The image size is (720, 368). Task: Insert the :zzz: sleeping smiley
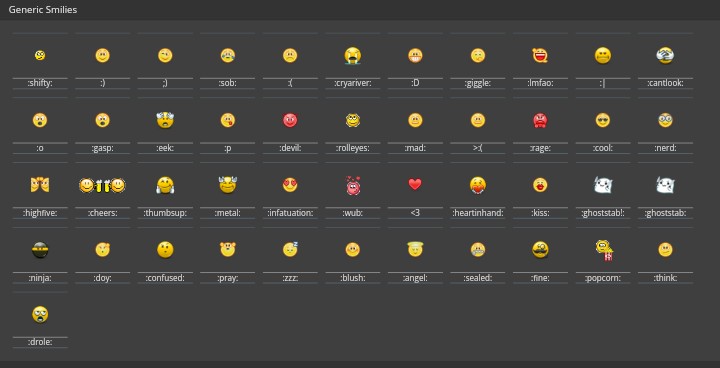pos(290,249)
